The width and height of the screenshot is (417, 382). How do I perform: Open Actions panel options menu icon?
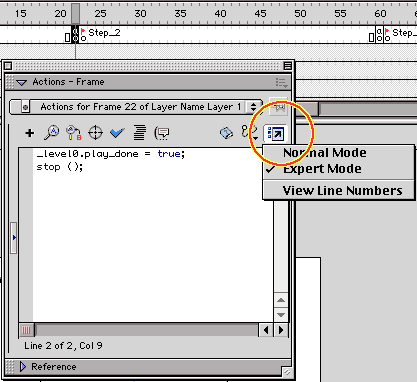click(281, 82)
